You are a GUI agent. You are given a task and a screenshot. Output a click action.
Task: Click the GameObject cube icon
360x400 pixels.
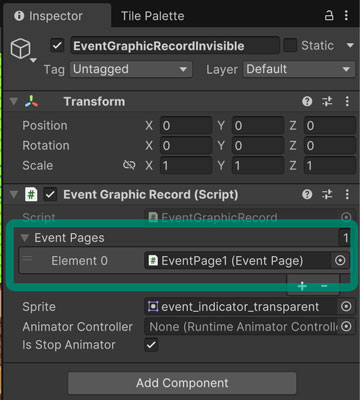coord(21,49)
